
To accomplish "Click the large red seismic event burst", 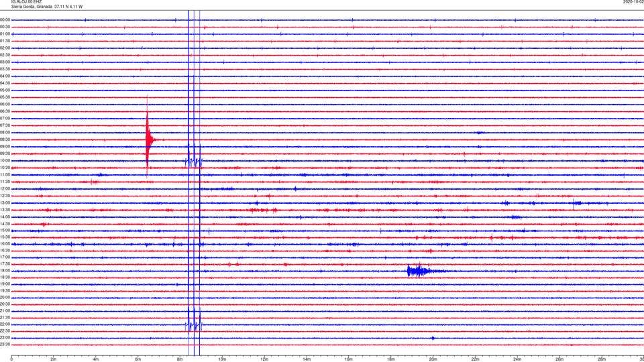I will click(x=149, y=139).
